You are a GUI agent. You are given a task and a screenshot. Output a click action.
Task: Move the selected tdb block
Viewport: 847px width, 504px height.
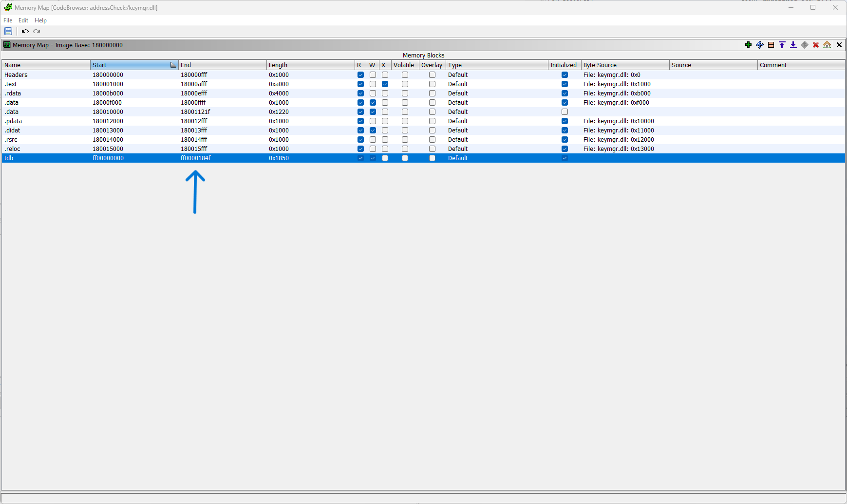[x=759, y=45]
